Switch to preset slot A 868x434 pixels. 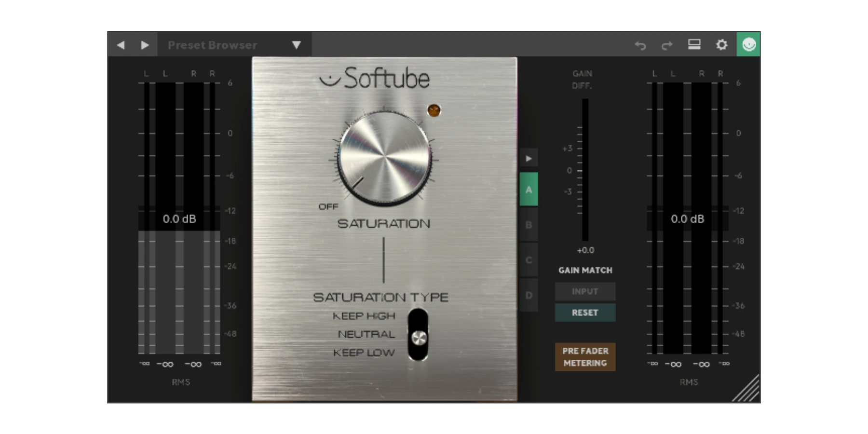529,190
